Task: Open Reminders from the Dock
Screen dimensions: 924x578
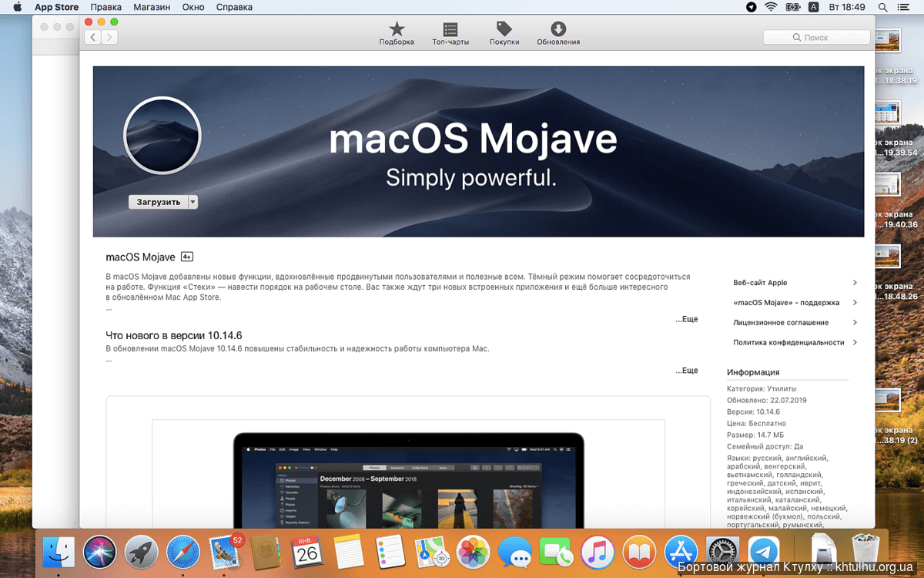Action: 390,553
